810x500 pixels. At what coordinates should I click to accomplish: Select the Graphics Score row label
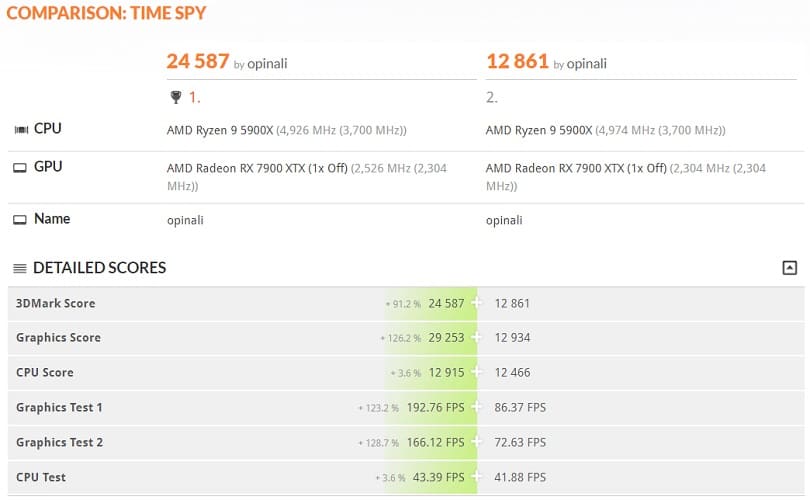pos(58,338)
